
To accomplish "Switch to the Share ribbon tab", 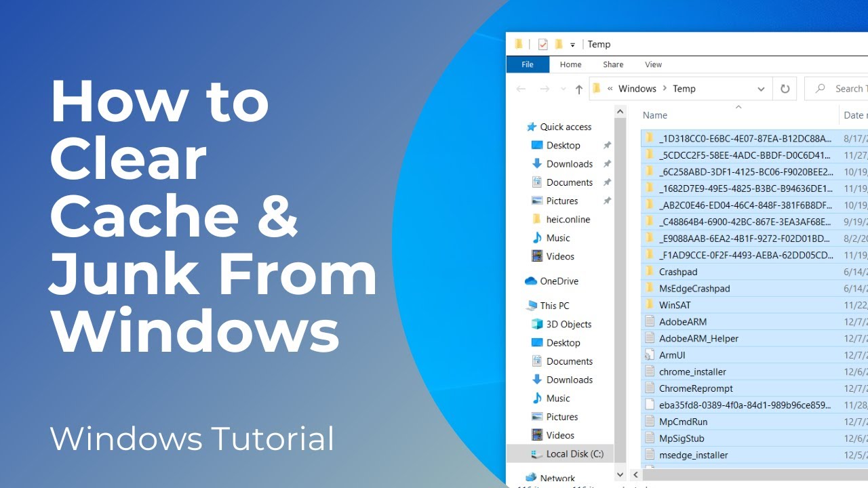I will tap(613, 64).
